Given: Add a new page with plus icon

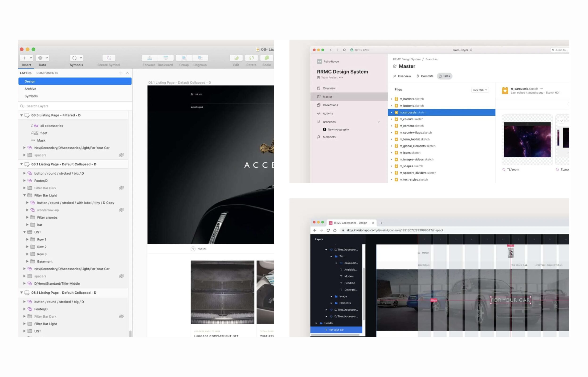Looking at the screenshot, I should tap(121, 73).
